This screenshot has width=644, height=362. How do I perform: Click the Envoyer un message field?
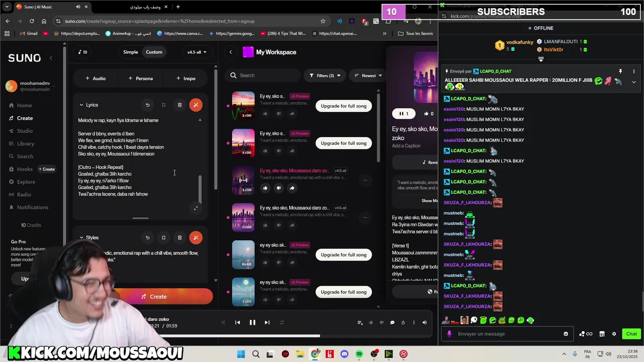pyautogui.click(x=507, y=334)
